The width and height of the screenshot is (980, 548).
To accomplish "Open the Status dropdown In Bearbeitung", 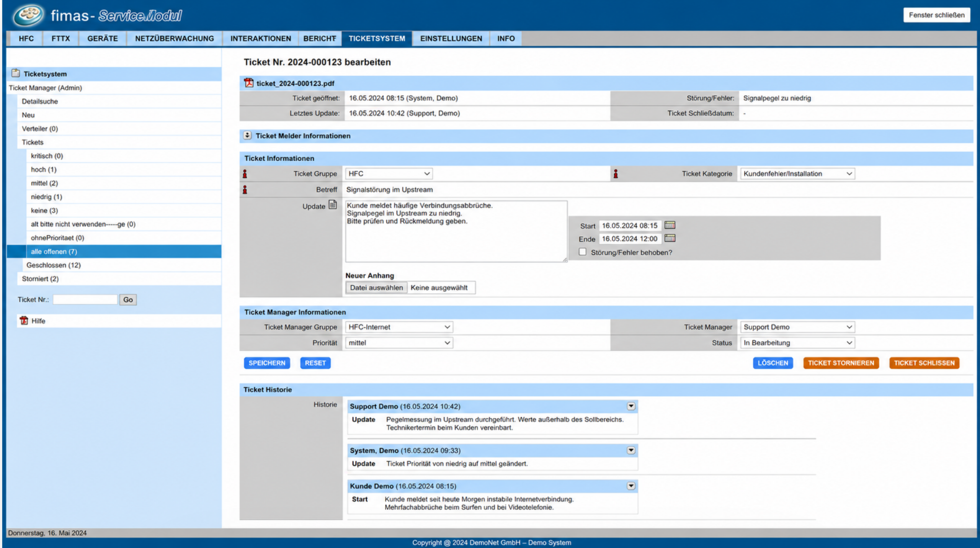I will point(797,343).
